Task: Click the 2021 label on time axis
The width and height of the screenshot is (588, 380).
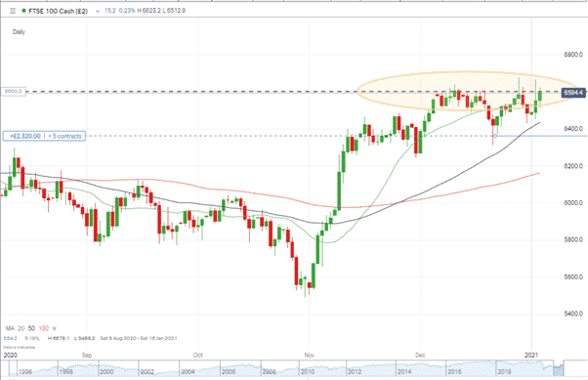Action: [531, 355]
